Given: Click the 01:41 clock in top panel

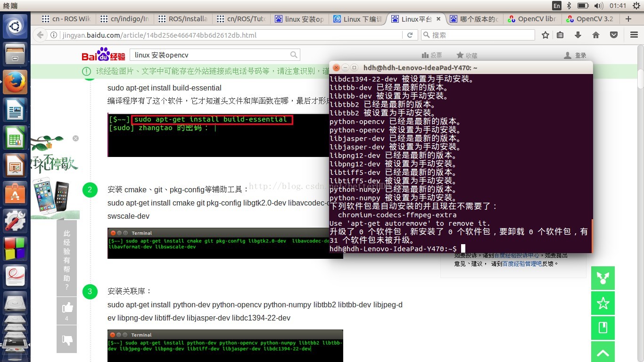Looking at the screenshot, I should tap(618, 6).
